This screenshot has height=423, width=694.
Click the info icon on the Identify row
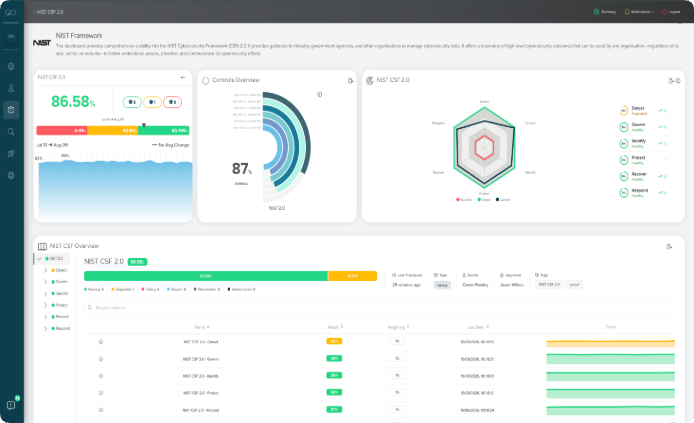point(101,376)
